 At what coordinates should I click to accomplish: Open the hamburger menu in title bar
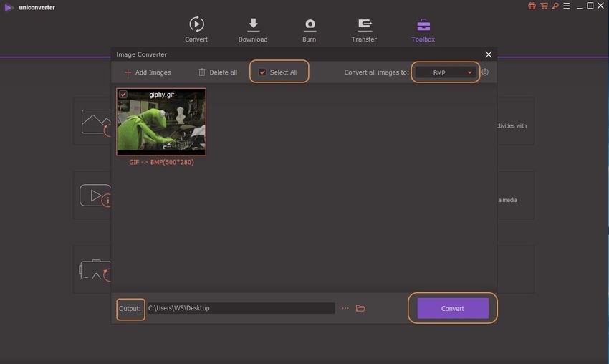click(565, 6)
